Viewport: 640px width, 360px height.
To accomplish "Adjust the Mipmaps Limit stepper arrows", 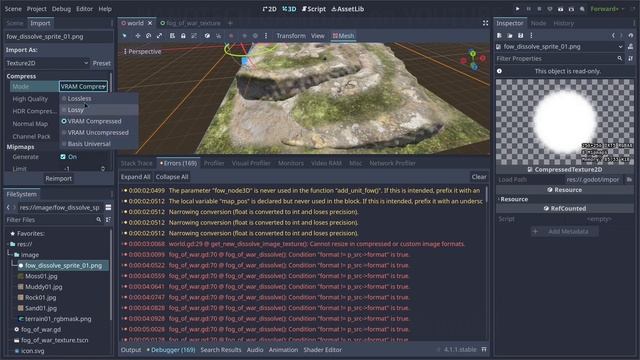I will pos(103,169).
